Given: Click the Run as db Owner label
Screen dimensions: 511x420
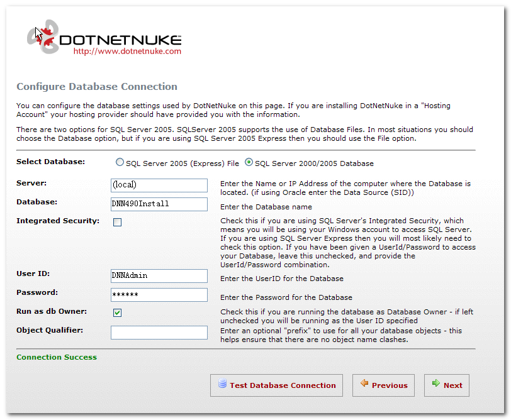Looking at the screenshot, I should point(52,311).
